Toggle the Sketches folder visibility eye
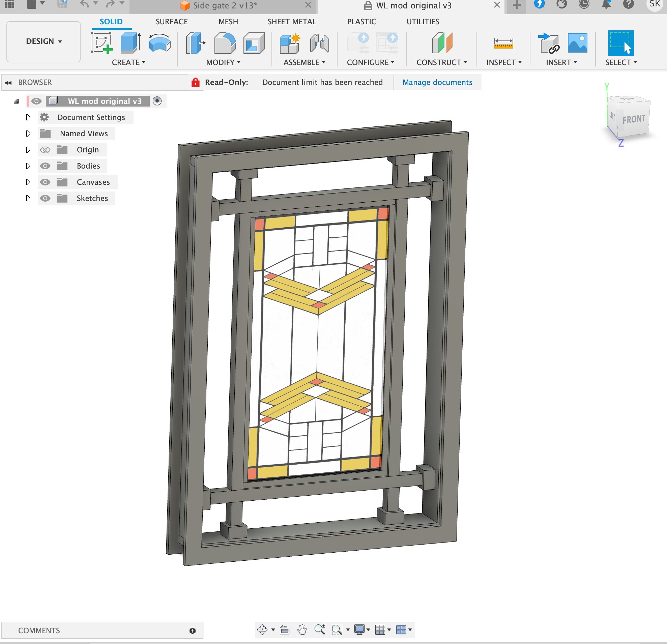 pos(45,198)
